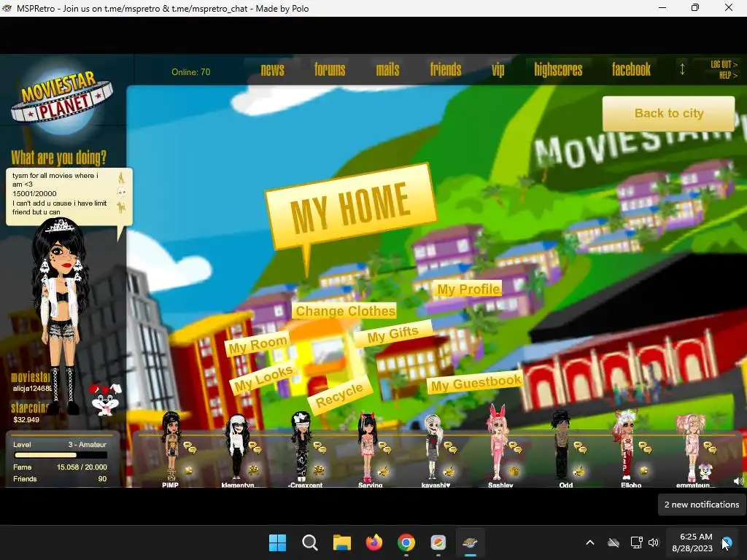
Task: Open Google Chrome from the taskbar
Action: [406, 542]
